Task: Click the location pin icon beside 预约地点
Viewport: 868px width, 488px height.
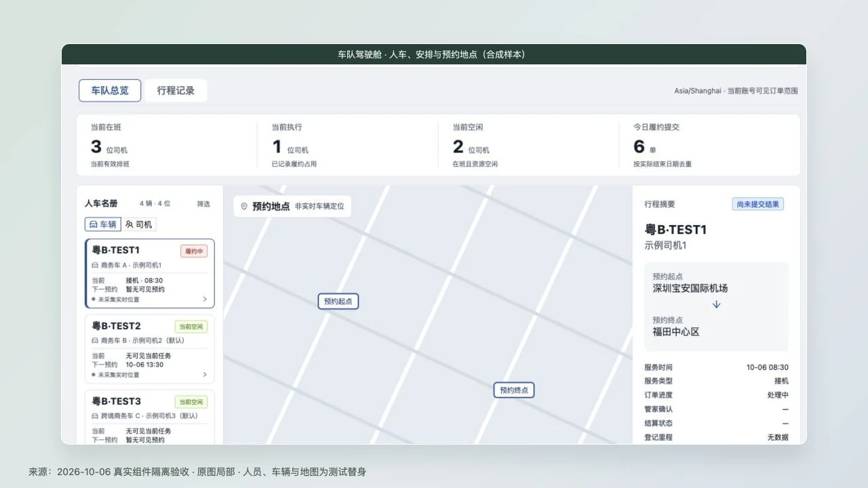Action: click(x=244, y=207)
